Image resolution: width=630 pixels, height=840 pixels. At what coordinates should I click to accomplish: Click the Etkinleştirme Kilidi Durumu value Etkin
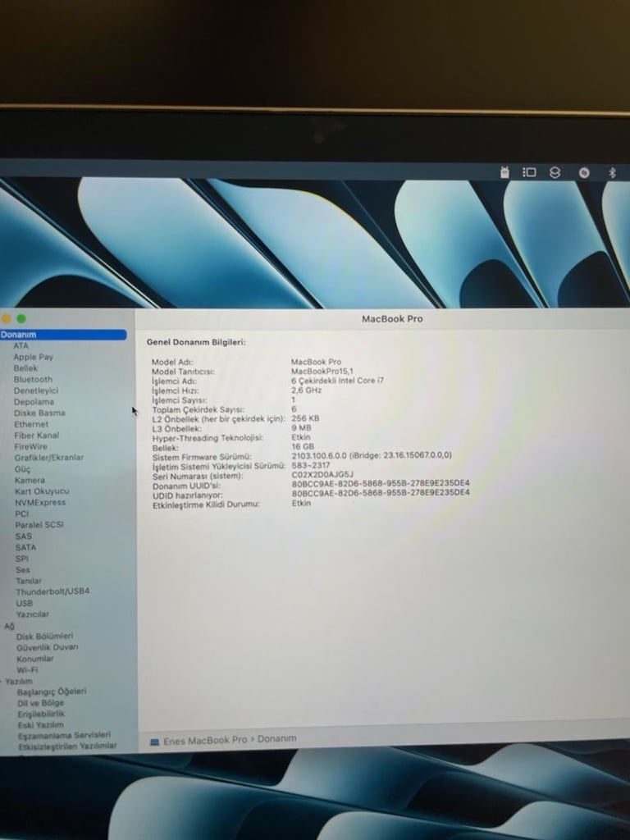[301, 503]
